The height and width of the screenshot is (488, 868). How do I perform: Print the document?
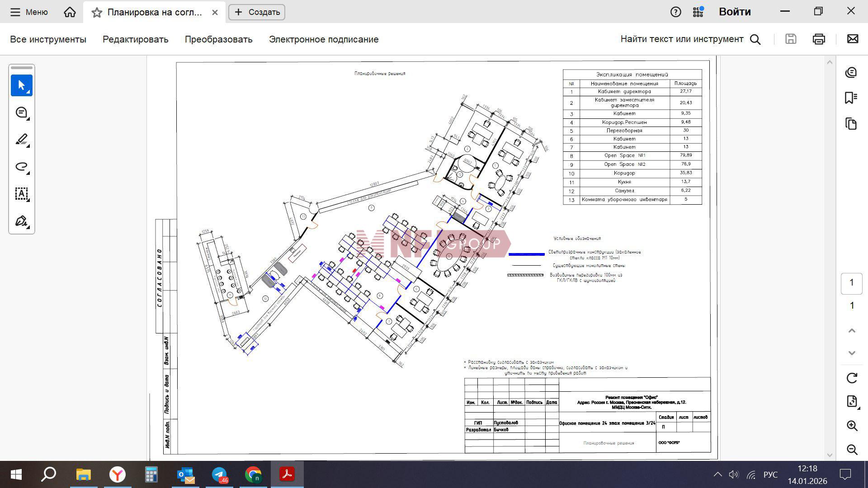[x=819, y=39]
